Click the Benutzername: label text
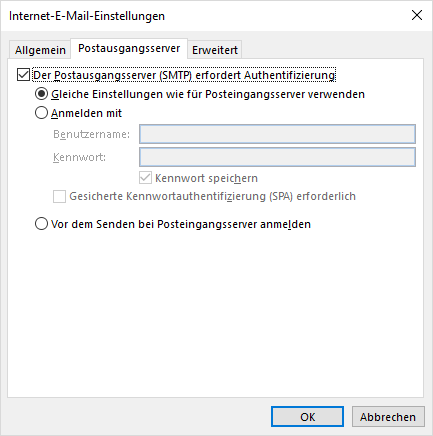This screenshot has width=433, height=436. coord(91,134)
